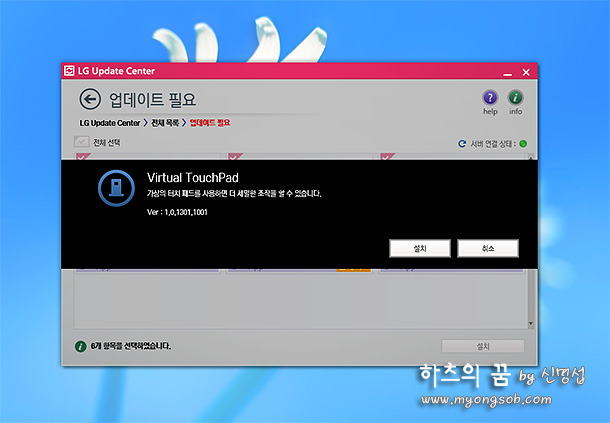Click 업데이트 필요 breadcrumb
Screen dimensions: 610x423
tap(210, 123)
